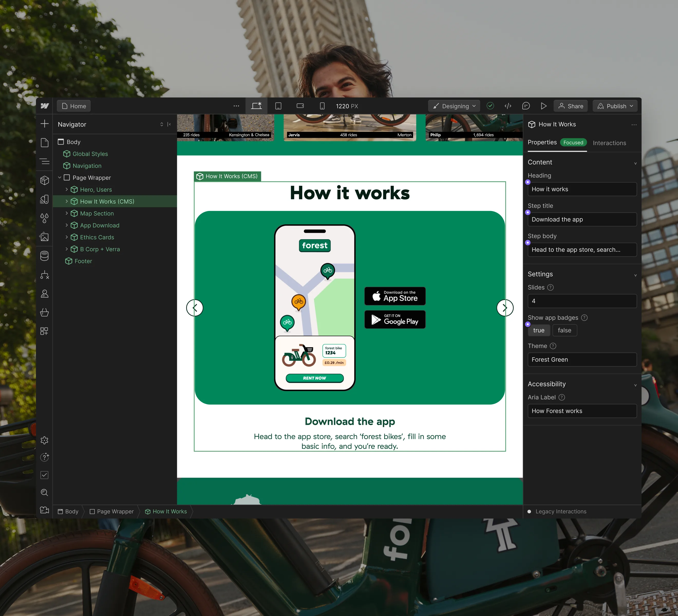Open the Pages panel icon
Image resolution: width=678 pixels, height=616 pixels.
44,142
